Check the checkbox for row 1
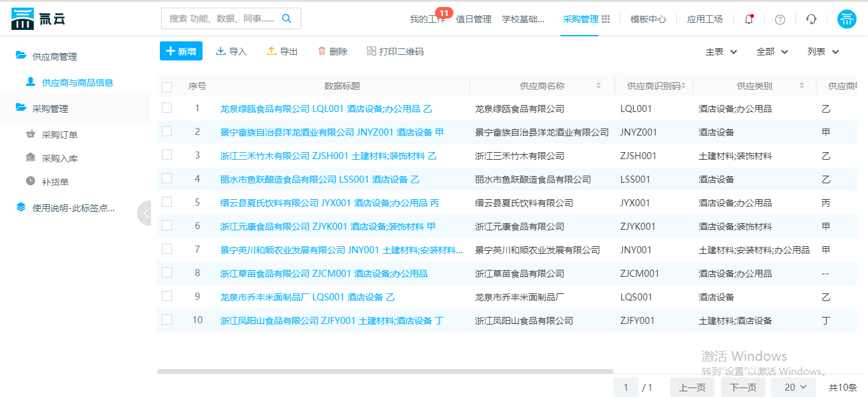The height and width of the screenshot is (399, 868). (167, 108)
